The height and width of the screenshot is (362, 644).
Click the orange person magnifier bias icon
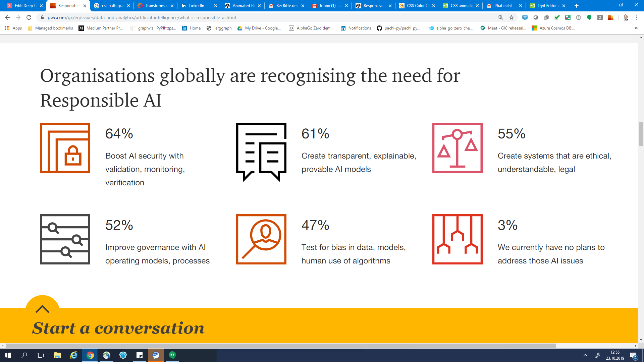261,239
